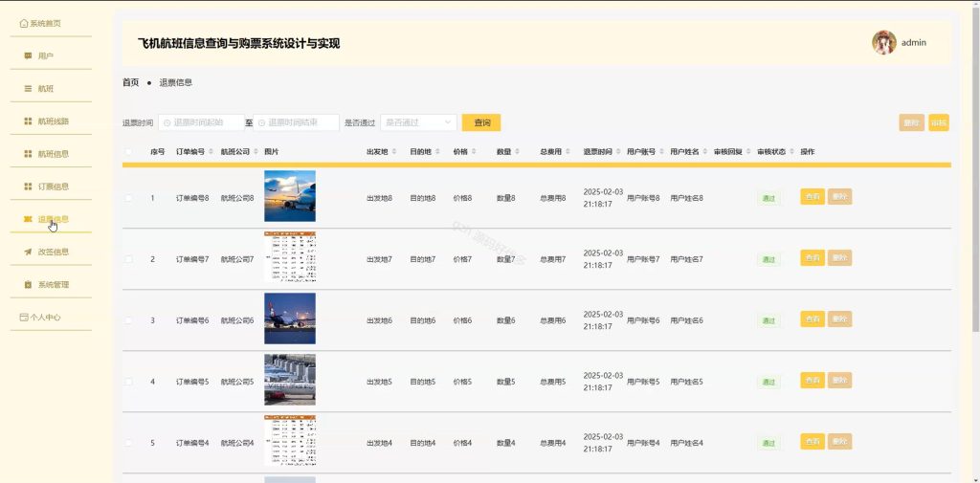
Task: Sort by 目的地 column arrows
Action: (437, 152)
